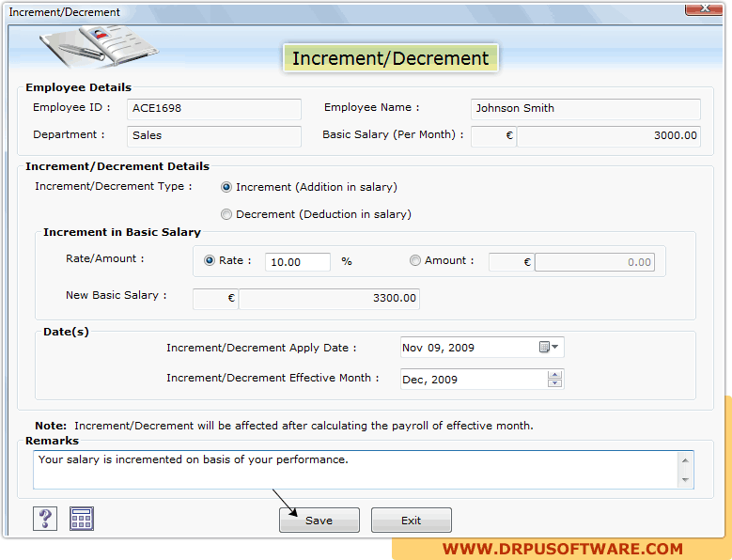Viewport: 732px width, 560px height.
Task: Choose the Rate radio button
Action: pyautogui.click(x=210, y=260)
